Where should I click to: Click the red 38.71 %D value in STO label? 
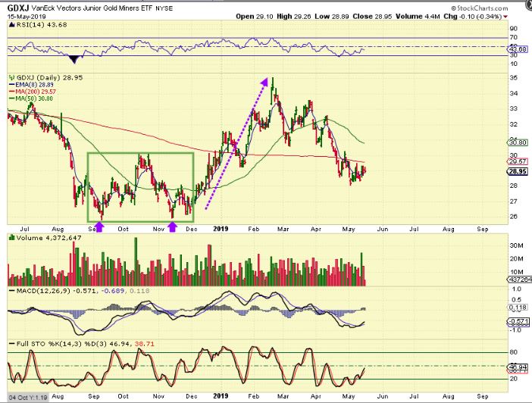click(145, 344)
